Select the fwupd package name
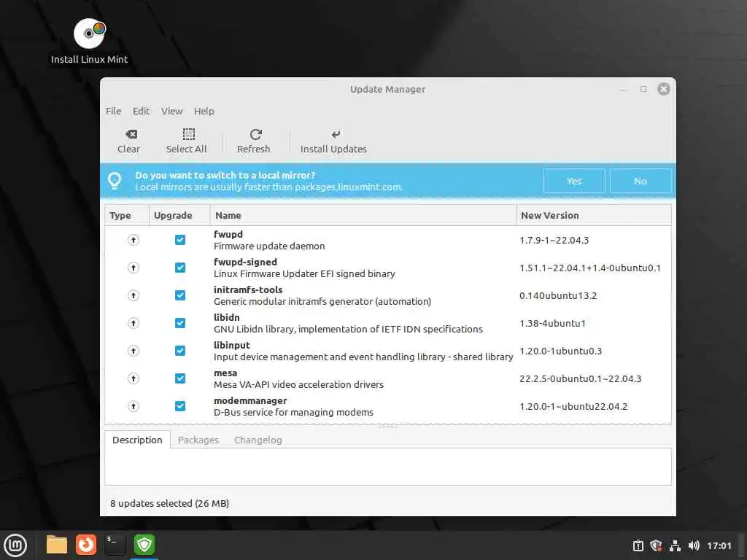The width and height of the screenshot is (747, 560). [228, 234]
